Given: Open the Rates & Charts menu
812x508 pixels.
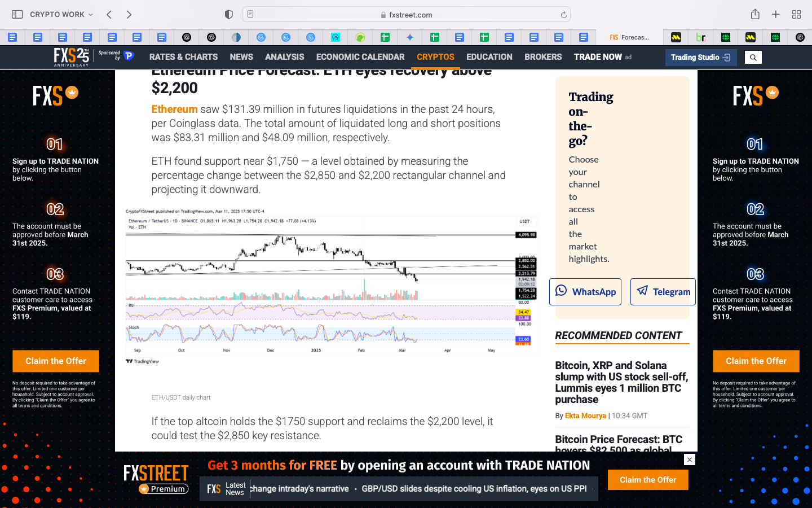Looking at the screenshot, I should [183, 57].
